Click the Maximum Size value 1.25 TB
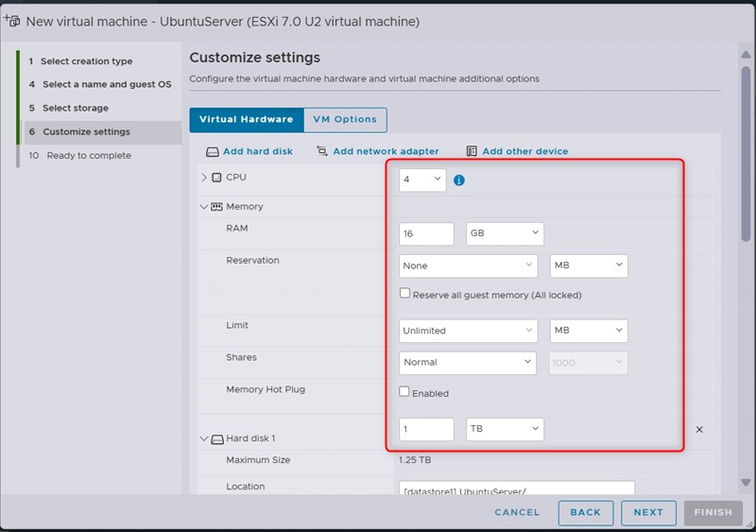Screen dimensions: 756x532 (415, 460)
